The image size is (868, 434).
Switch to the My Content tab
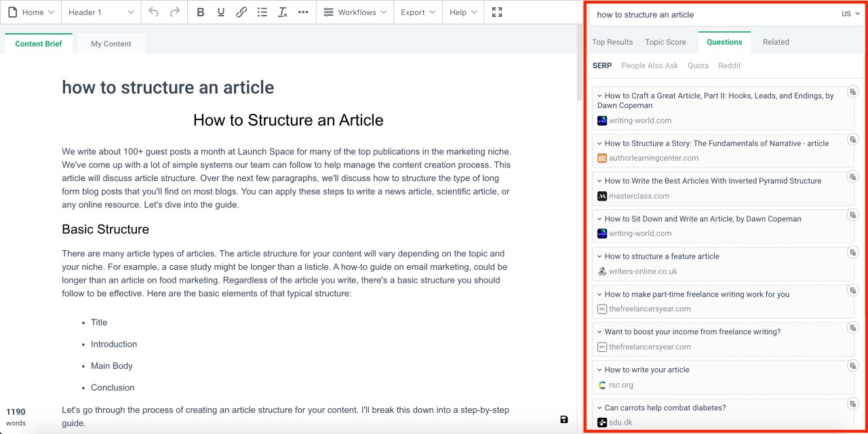coord(111,43)
